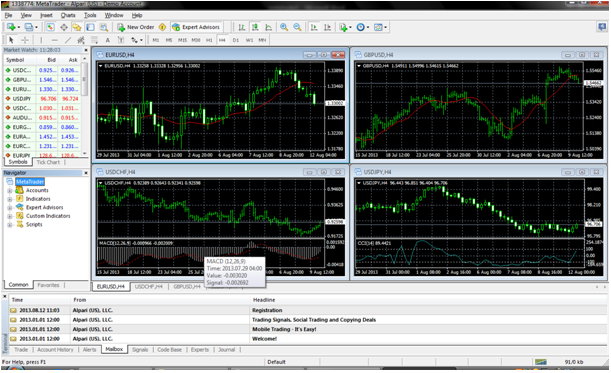Screen dimensions: 611x373
Task: Open the Registration mail headline
Action: point(267,310)
